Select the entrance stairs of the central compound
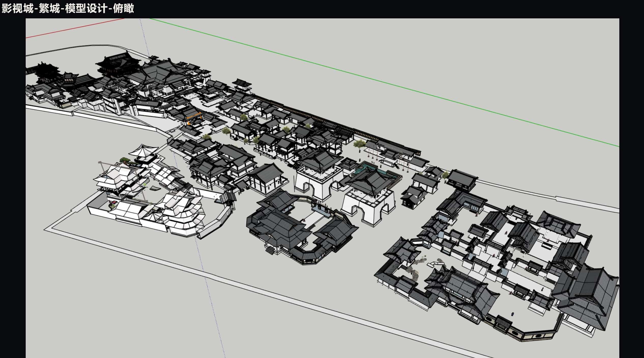The height and width of the screenshot is (358, 644). 271,250
